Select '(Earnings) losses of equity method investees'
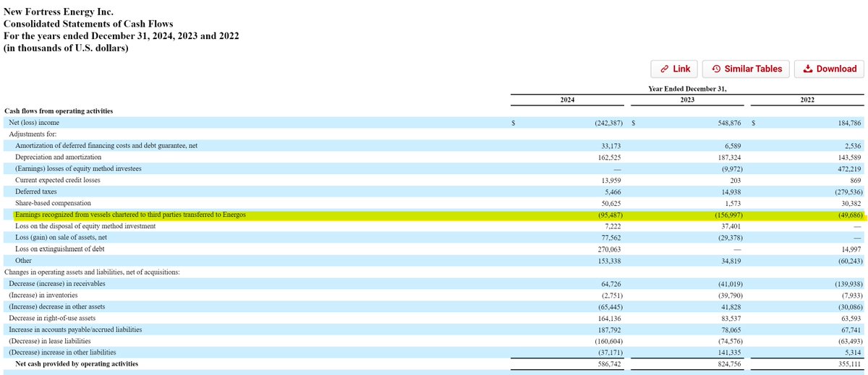 (x=78, y=168)
